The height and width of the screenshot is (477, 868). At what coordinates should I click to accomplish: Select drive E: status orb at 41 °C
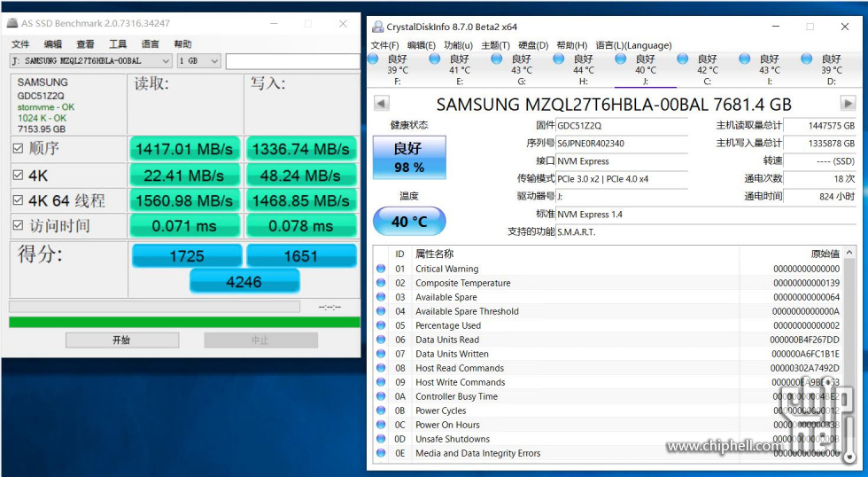435,59
